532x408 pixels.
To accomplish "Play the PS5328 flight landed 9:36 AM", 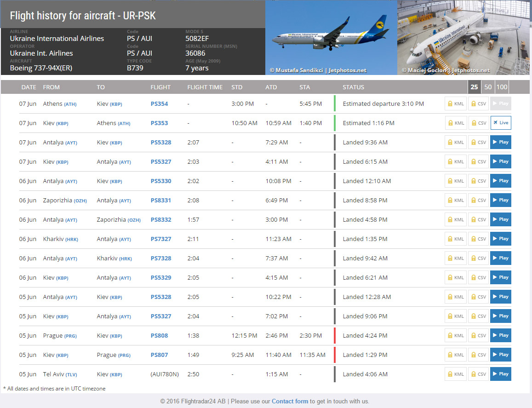I will click(x=500, y=142).
